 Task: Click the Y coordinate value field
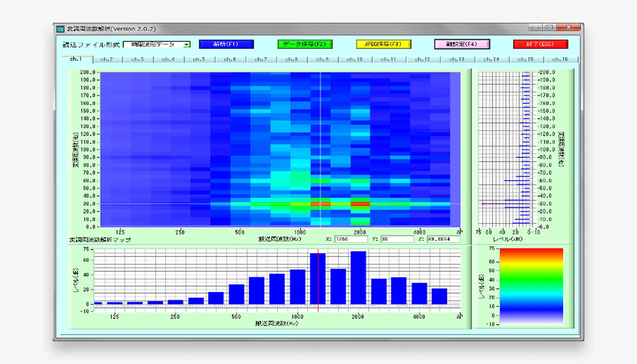coord(397,239)
